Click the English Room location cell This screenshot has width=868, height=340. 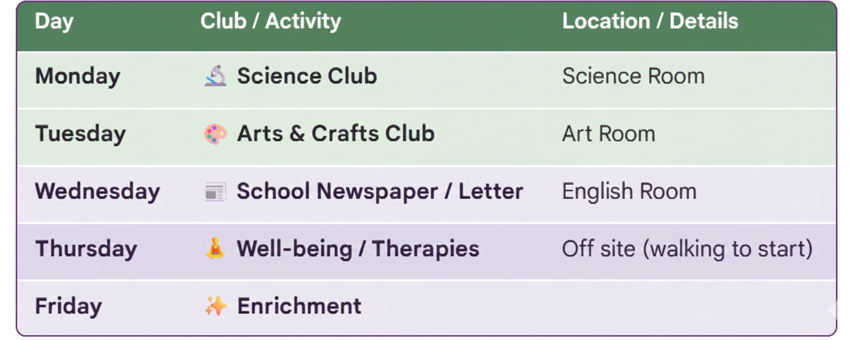pos(629,192)
